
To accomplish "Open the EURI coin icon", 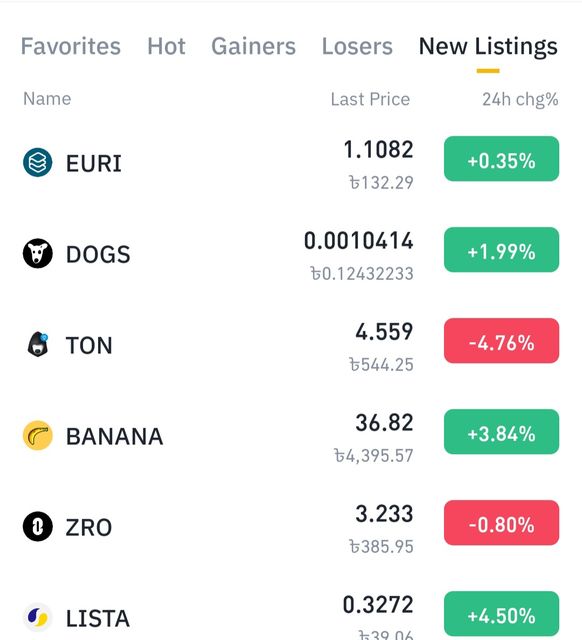I will (38, 162).
